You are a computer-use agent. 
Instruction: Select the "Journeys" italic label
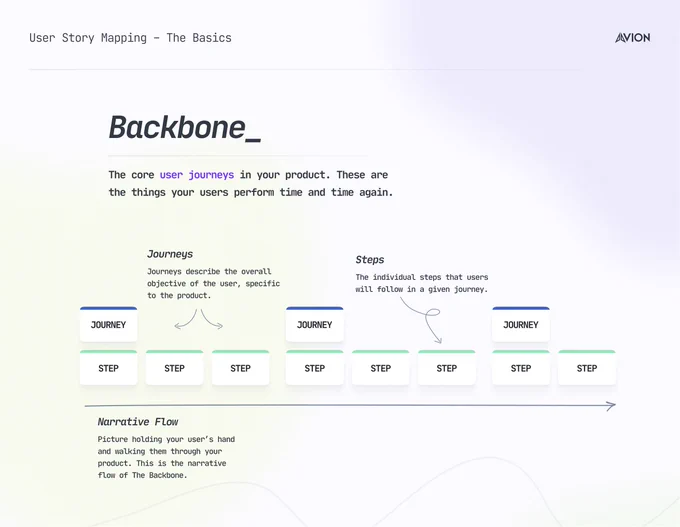pos(170,254)
